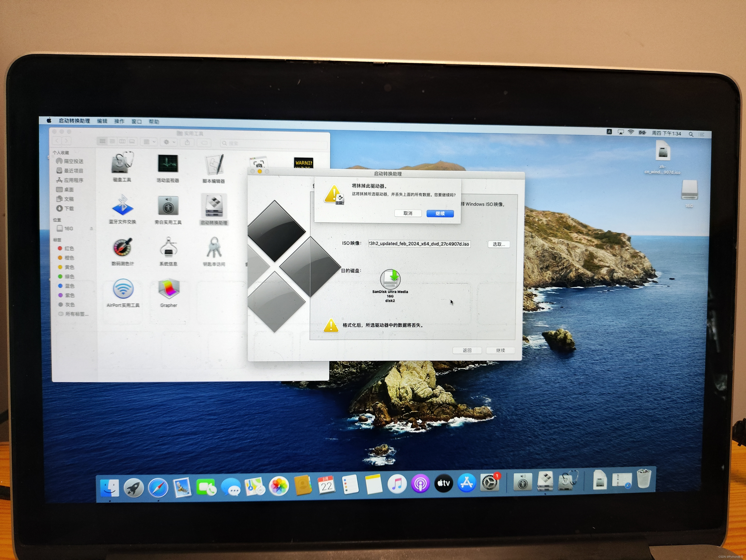Open the Apple menu
Screen dimensions: 746x560
pyautogui.click(x=49, y=120)
